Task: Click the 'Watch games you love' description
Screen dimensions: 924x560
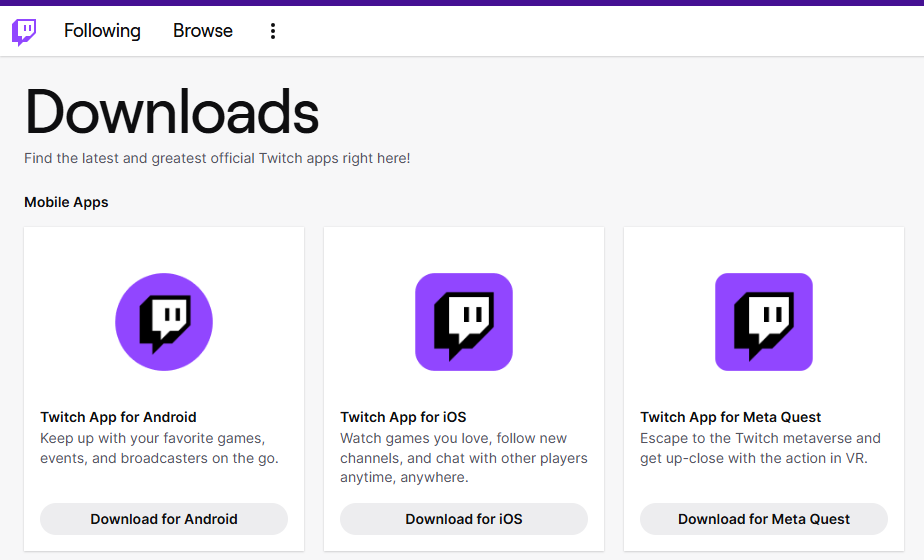Action: tap(464, 457)
